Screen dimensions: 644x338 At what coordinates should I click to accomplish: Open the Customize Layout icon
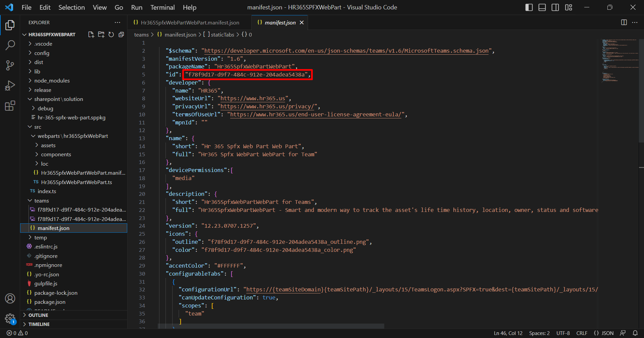coord(568,7)
